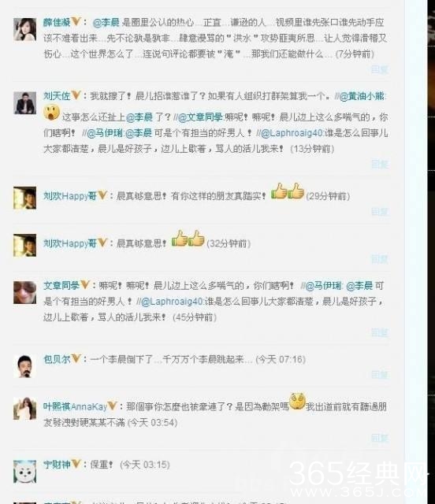Click the thumbs-up emoji in the 32分钟前 comment

[x=188, y=239]
